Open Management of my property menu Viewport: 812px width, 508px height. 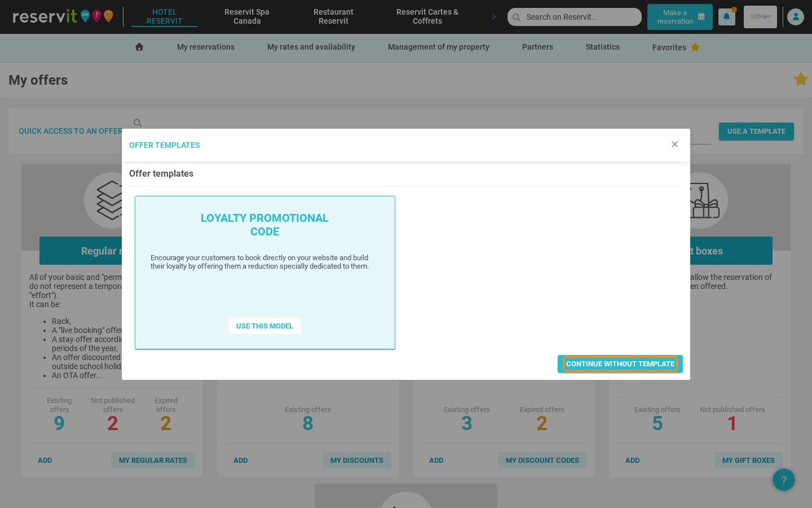click(x=439, y=47)
